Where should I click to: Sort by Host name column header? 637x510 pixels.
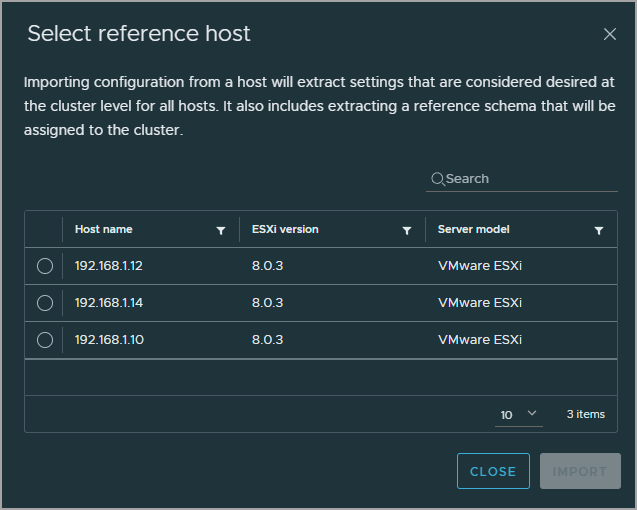(x=104, y=229)
